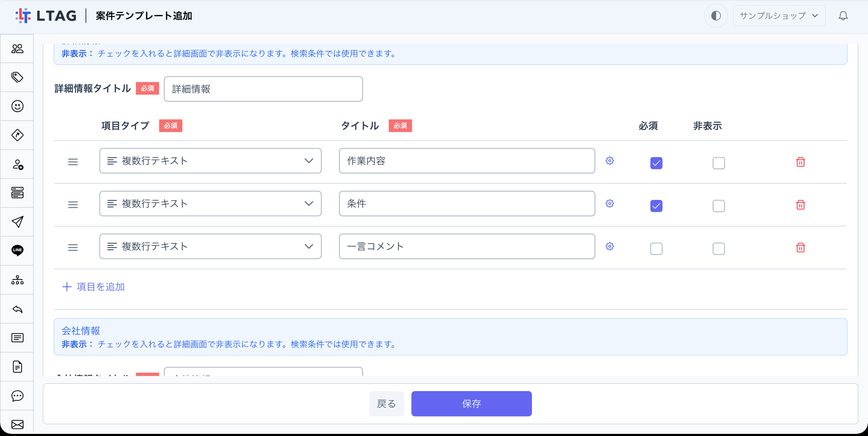This screenshot has height=436, width=868.
Task: Check 非表示 for the 作業内容 row
Action: pos(719,163)
